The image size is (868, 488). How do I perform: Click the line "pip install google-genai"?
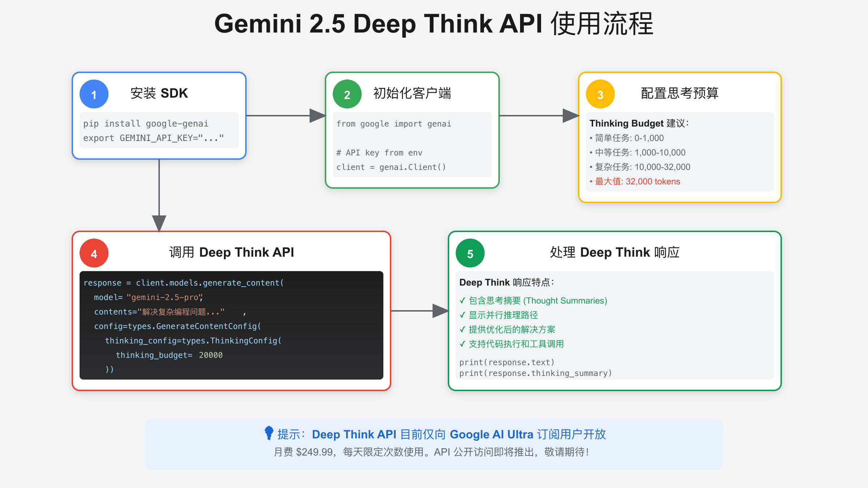coord(146,124)
